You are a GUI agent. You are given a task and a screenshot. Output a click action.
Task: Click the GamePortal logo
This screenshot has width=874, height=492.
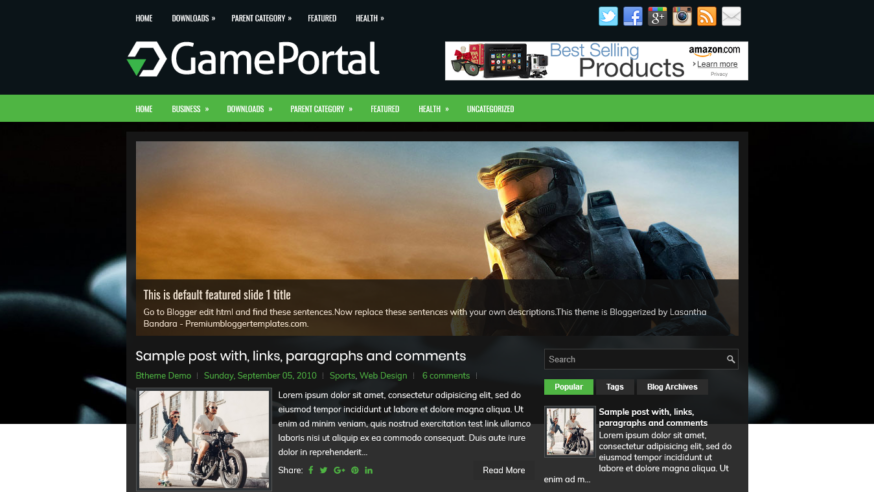(253, 59)
